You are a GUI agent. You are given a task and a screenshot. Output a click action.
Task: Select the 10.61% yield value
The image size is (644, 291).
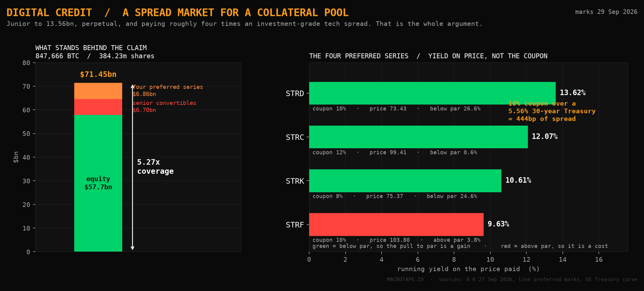pyautogui.click(x=518, y=180)
